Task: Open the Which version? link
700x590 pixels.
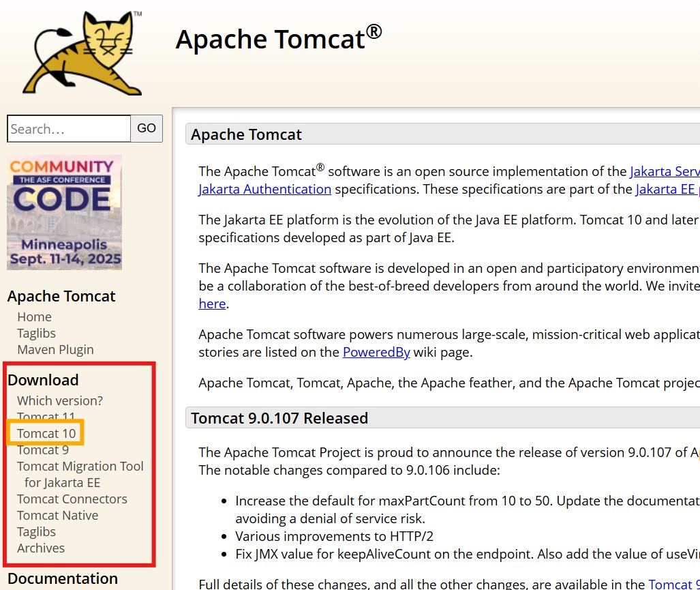Action: click(60, 400)
